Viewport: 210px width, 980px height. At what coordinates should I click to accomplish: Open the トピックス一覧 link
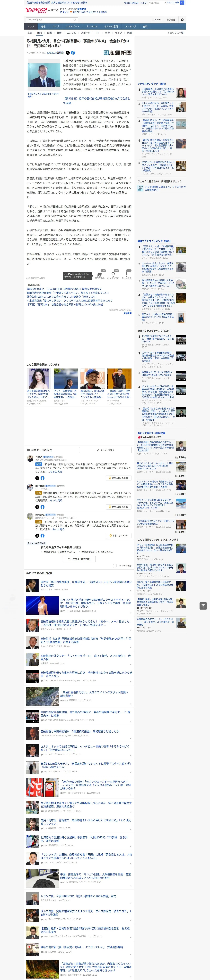[175, 33]
